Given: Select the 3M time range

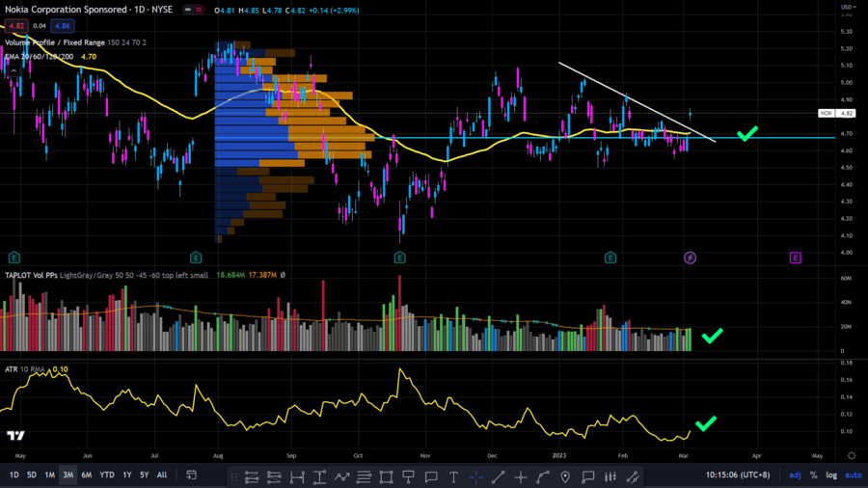Looking at the screenshot, I should pyautogui.click(x=68, y=474).
